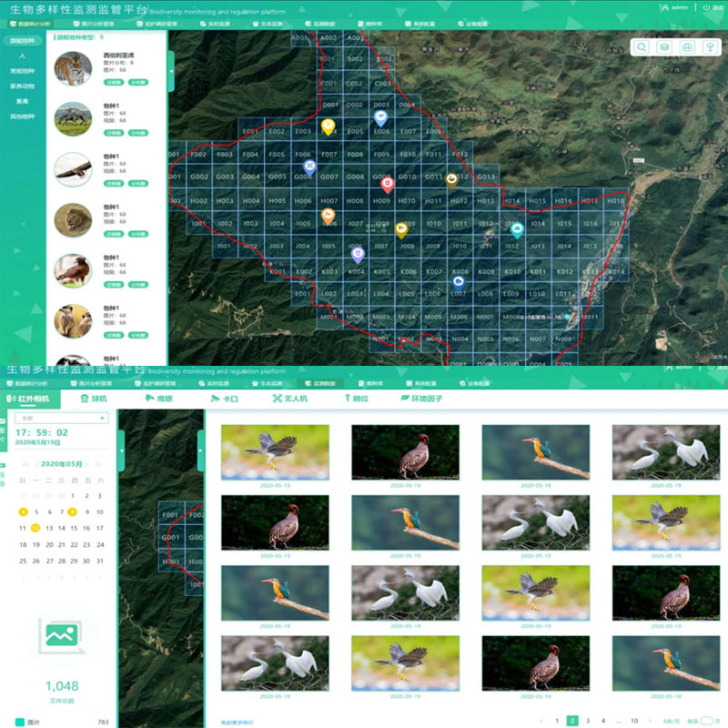The image size is (728, 728).
Task: Open the 环境因子 tab
Action: [x=420, y=399]
